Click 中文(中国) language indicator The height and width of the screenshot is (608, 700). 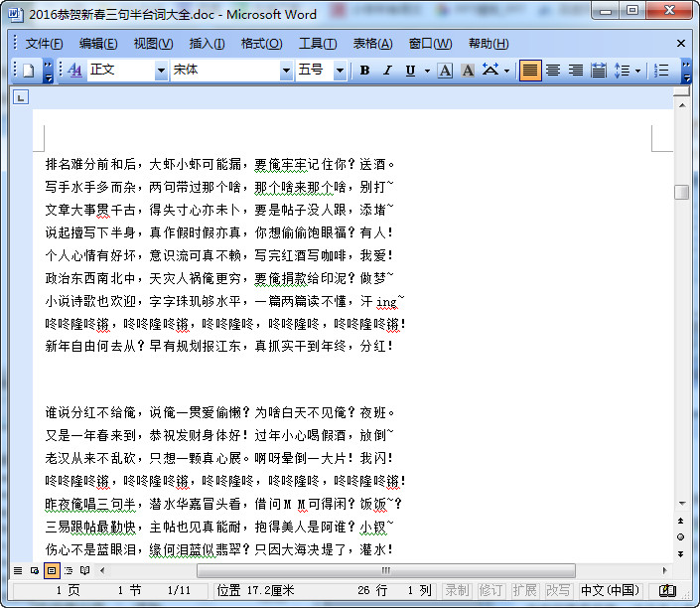click(x=610, y=590)
